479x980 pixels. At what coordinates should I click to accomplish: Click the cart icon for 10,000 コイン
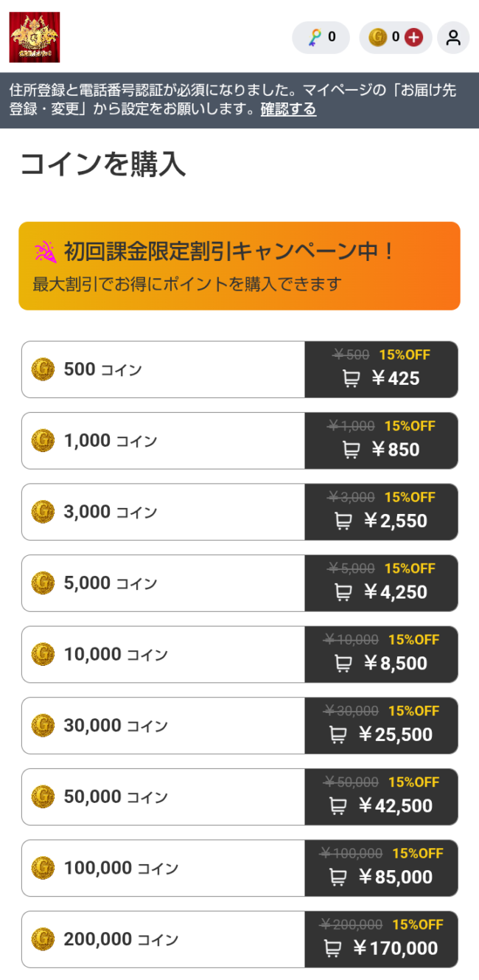(x=342, y=664)
